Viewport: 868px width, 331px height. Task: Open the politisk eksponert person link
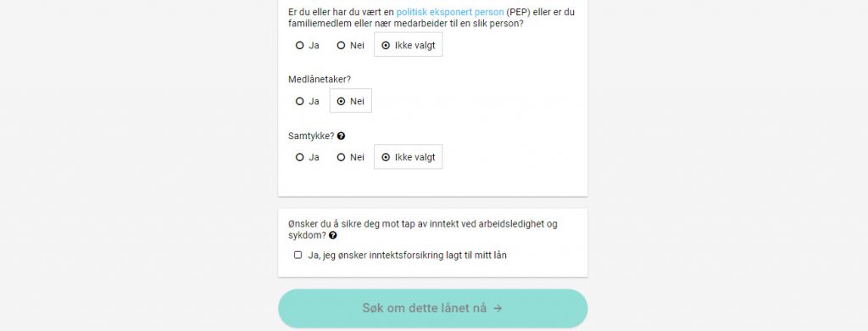pyautogui.click(x=450, y=12)
